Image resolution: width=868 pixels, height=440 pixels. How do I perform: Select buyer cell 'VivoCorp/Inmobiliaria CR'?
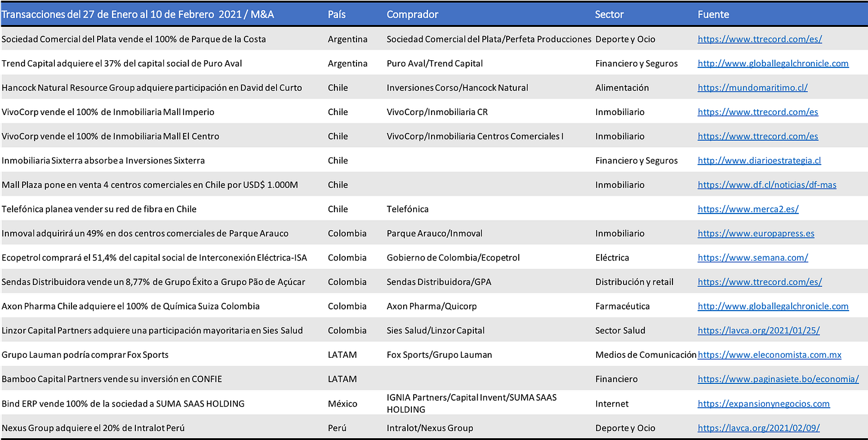click(x=438, y=112)
